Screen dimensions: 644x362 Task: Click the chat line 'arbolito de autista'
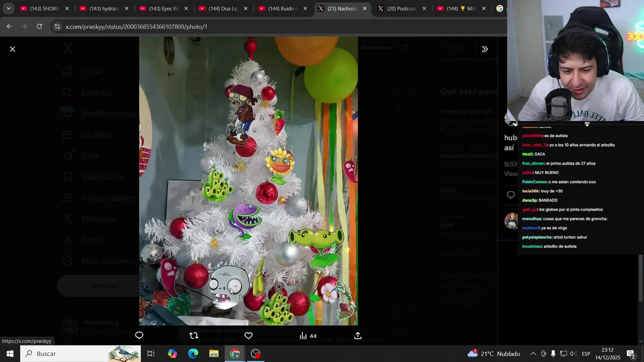click(549, 246)
